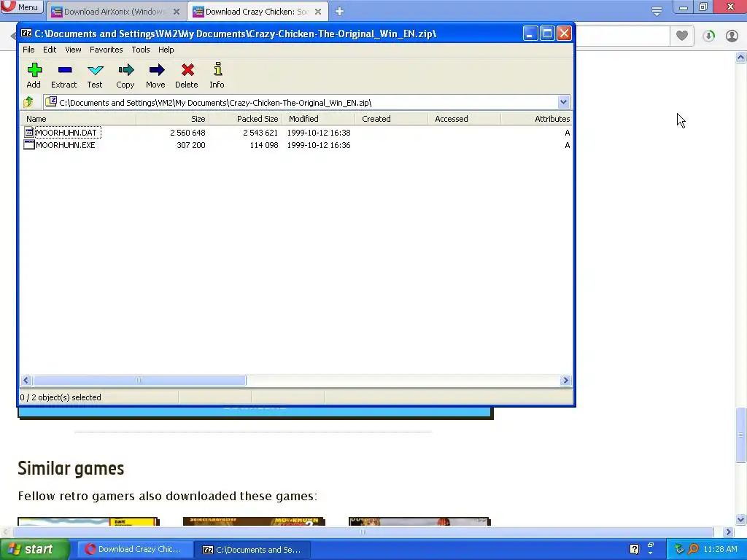Go up one folder level icon
This screenshot has width=747, height=560.
(x=28, y=102)
